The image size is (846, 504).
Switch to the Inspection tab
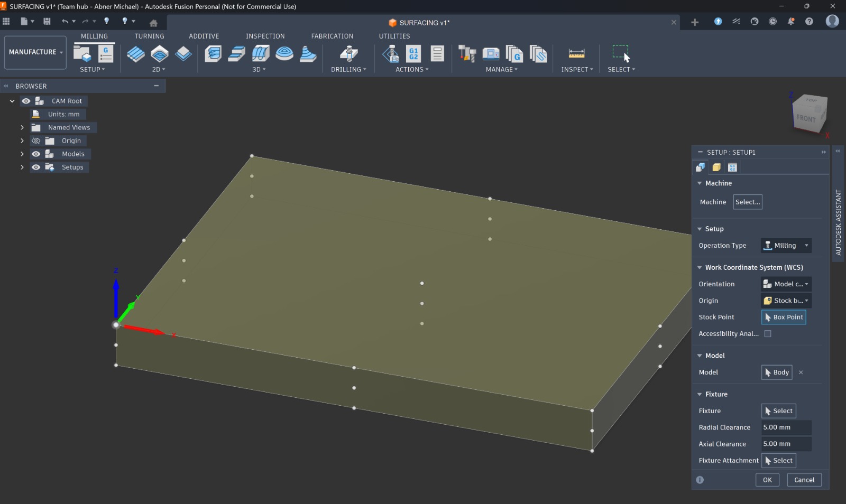click(265, 36)
